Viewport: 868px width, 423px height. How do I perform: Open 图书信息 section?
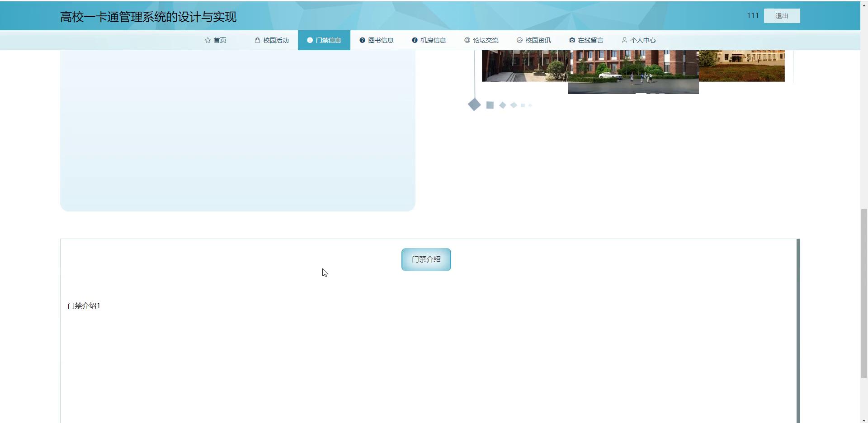point(377,40)
